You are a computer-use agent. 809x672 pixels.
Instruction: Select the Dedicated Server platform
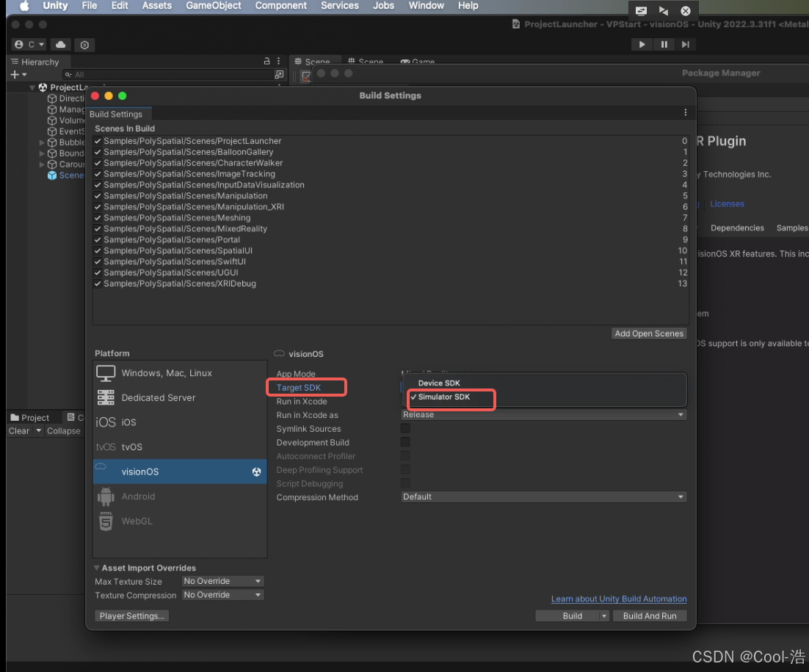(180, 398)
